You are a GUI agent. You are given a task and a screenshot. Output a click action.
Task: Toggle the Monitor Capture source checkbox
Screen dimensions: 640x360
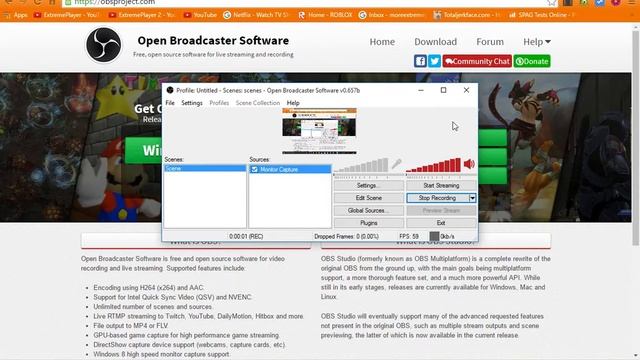point(254,169)
